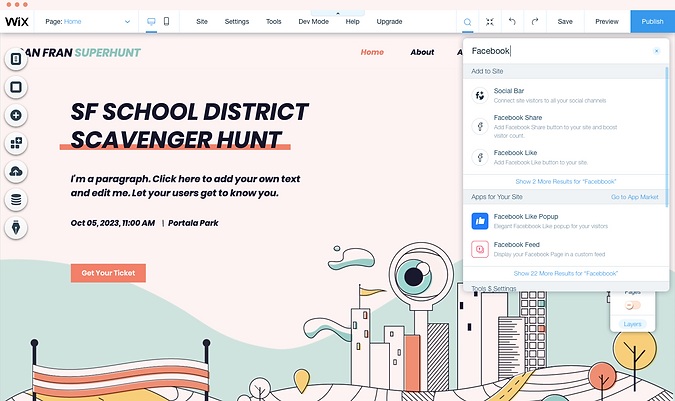Open the Tools menu
675x401 pixels.
point(273,22)
